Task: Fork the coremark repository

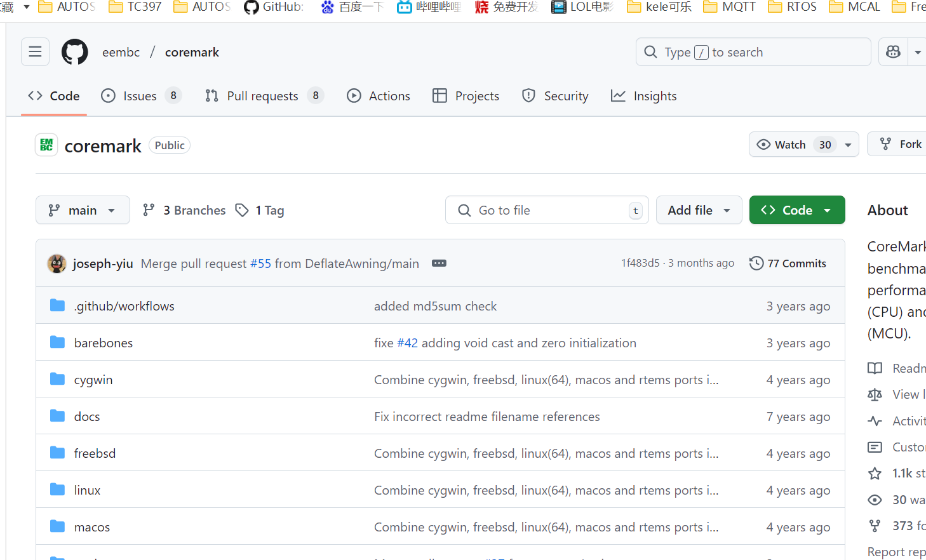Action: click(x=902, y=145)
